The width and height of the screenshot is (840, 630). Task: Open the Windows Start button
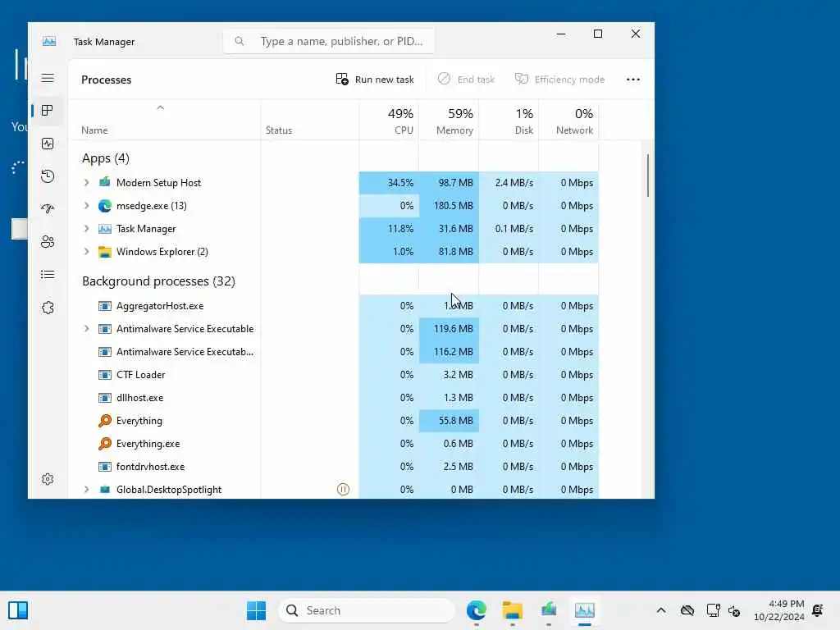[x=256, y=610]
